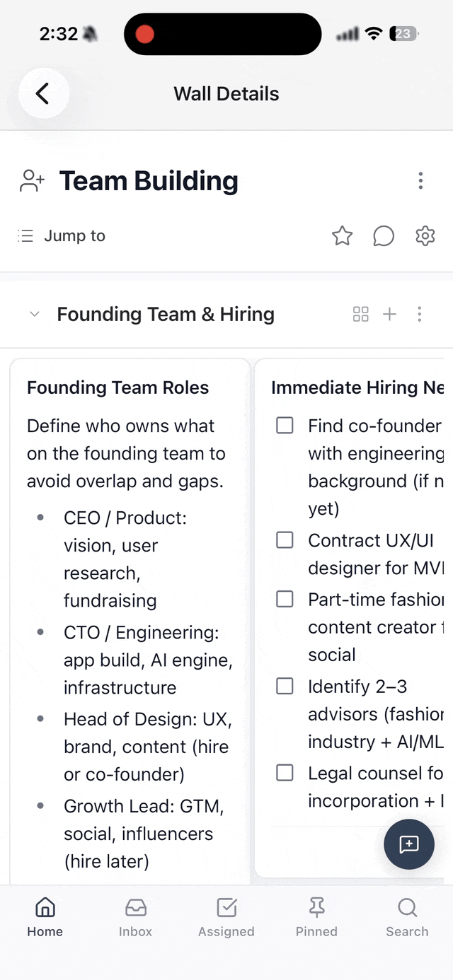
Task: Open Team Building three-dot options menu
Action: coord(420,181)
